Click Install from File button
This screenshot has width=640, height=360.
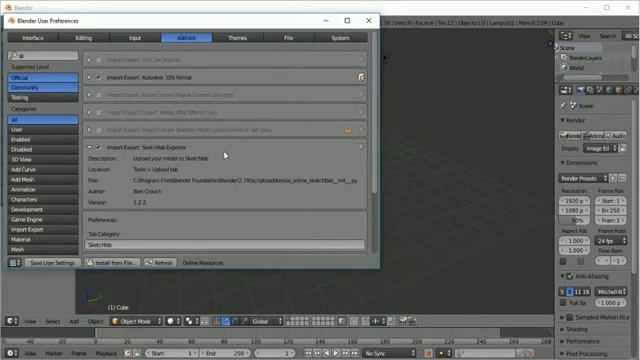point(112,263)
